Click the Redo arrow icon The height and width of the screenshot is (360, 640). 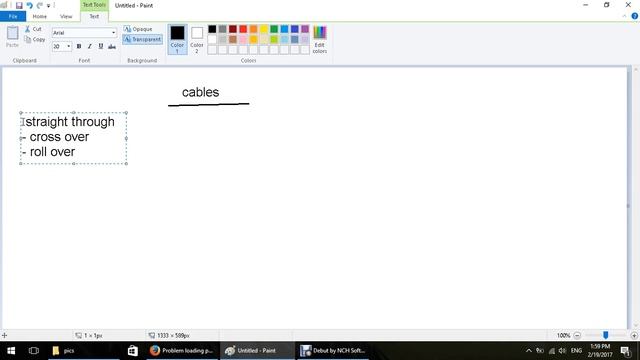tap(40, 5)
